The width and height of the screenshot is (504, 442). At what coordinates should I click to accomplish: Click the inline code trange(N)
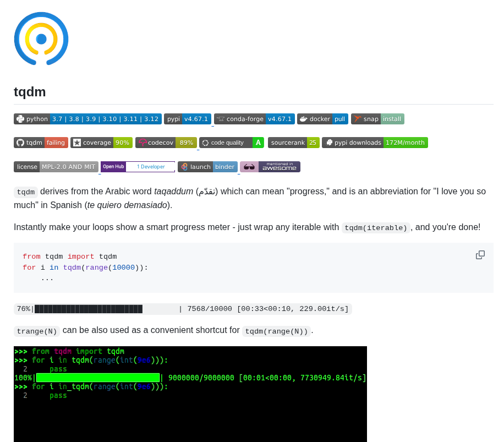(37, 331)
